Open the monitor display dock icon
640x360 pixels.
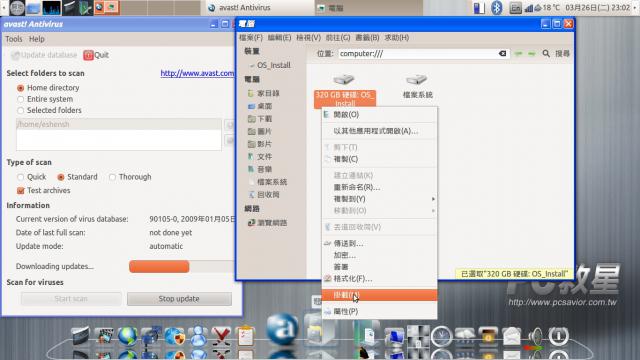click(395, 337)
